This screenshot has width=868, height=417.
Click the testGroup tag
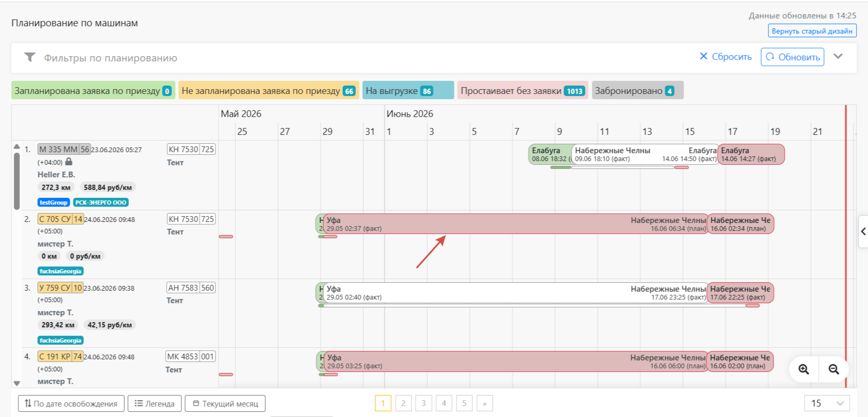click(53, 202)
